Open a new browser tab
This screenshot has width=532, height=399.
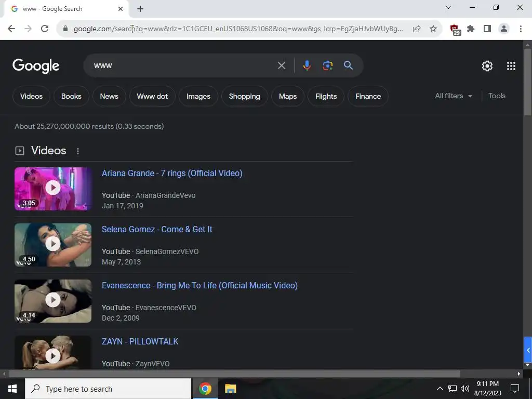click(x=140, y=9)
